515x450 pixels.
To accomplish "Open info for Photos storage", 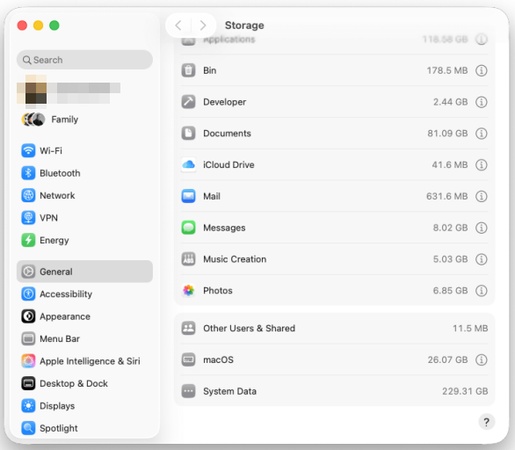I will click(481, 291).
